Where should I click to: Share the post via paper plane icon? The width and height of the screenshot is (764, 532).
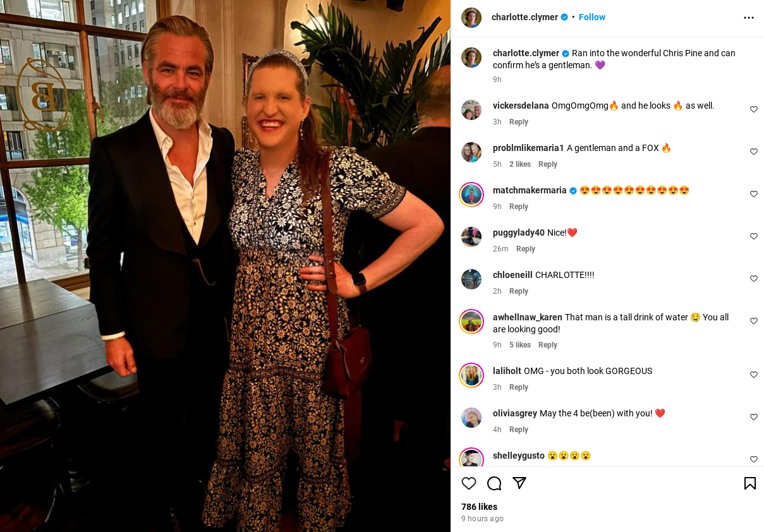[x=519, y=483]
